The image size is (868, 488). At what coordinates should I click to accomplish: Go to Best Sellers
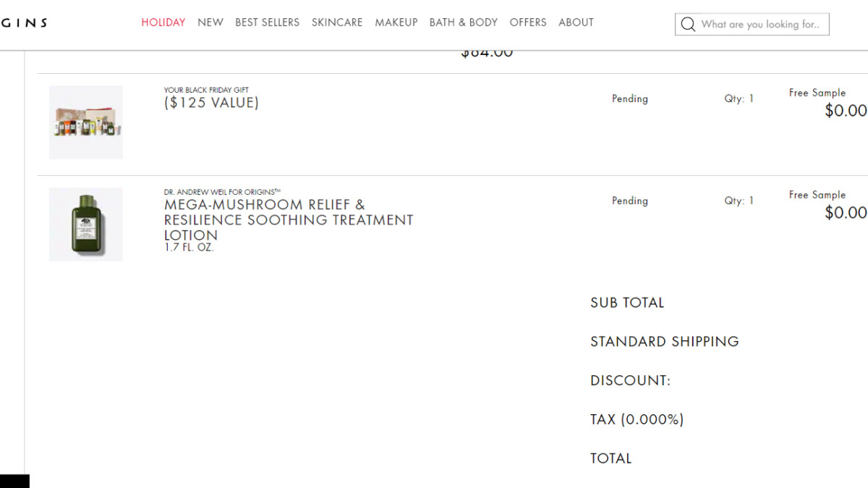coord(267,22)
